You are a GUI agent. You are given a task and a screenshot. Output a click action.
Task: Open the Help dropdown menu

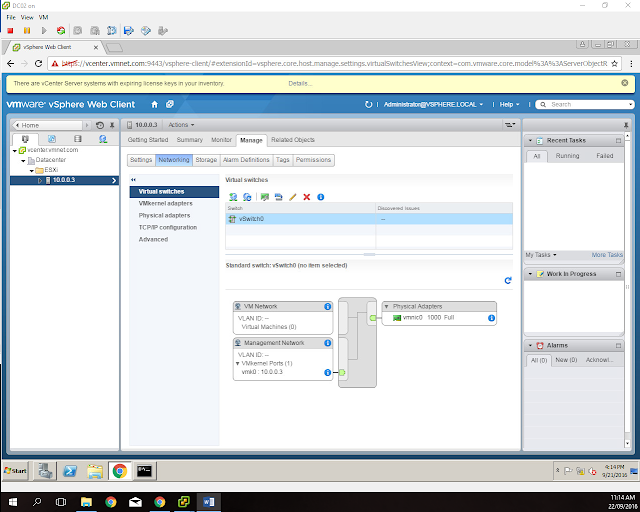[x=509, y=105]
